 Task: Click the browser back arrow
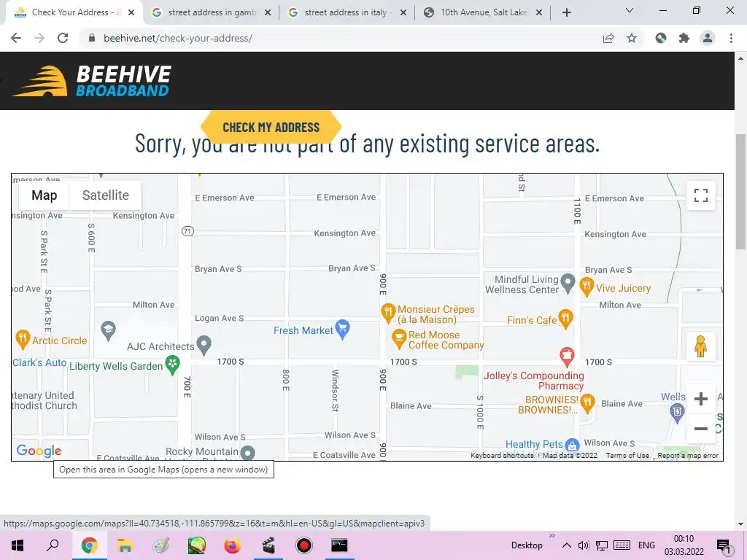point(16,38)
